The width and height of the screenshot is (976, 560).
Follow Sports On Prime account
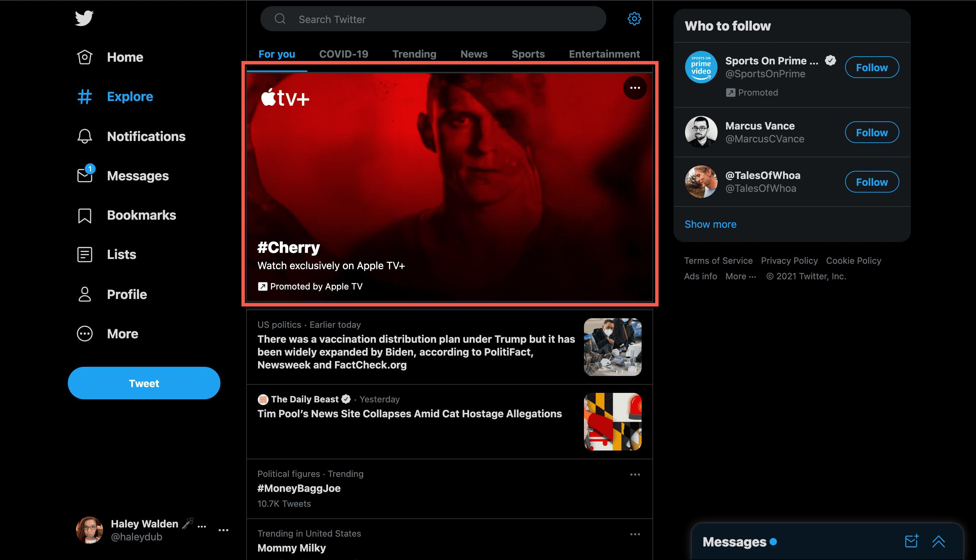(x=872, y=67)
